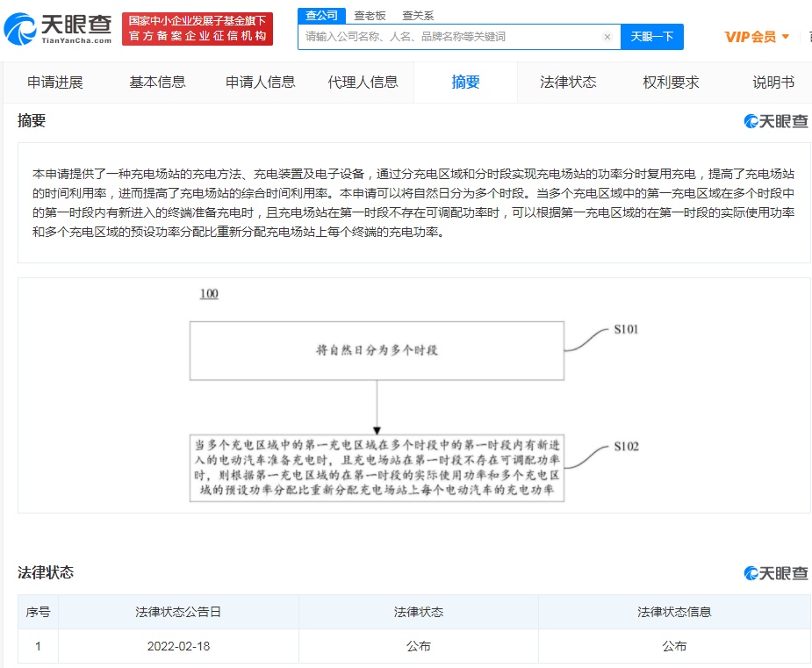This screenshot has width=812, height=668.
Task: Open the 申请进展 section tab
Action: pyautogui.click(x=55, y=83)
